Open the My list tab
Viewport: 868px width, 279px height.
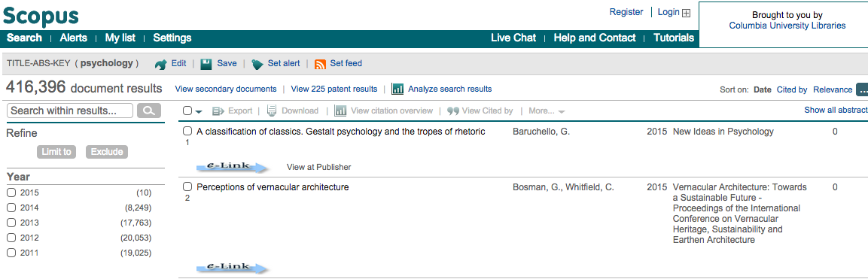tap(120, 38)
